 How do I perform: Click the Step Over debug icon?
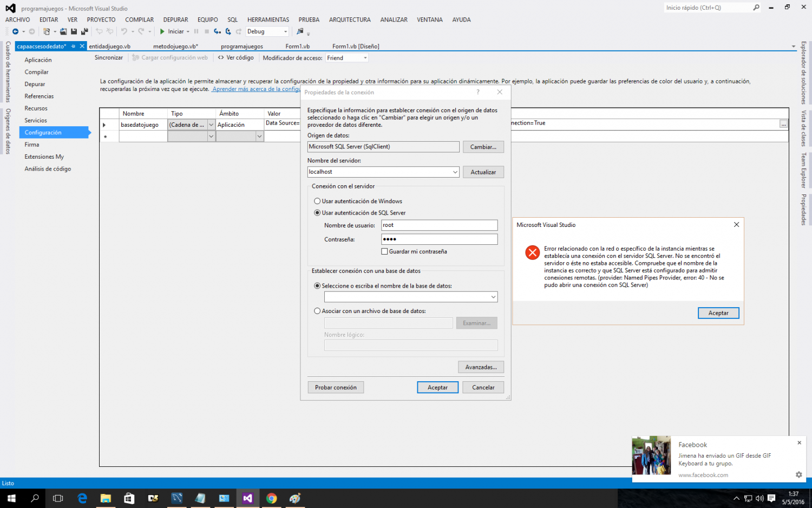pyautogui.click(x=228, y=31)
